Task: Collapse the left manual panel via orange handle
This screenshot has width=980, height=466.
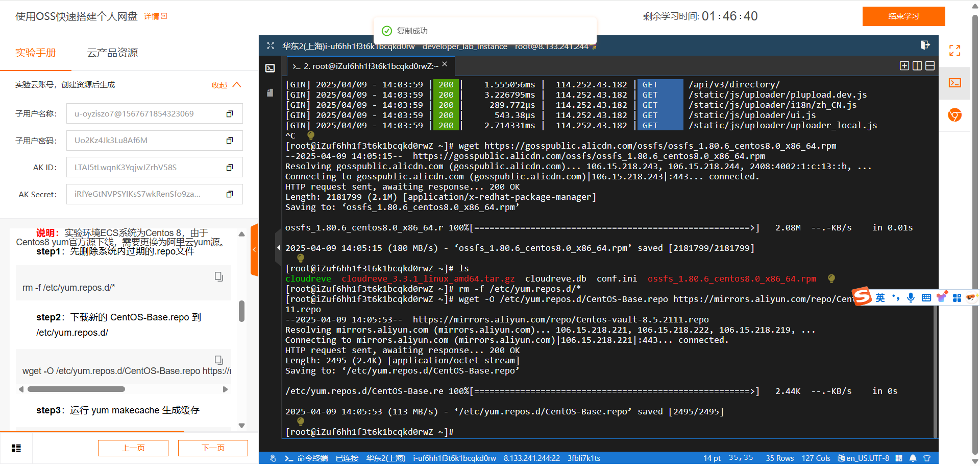Action: pos(254,250)
